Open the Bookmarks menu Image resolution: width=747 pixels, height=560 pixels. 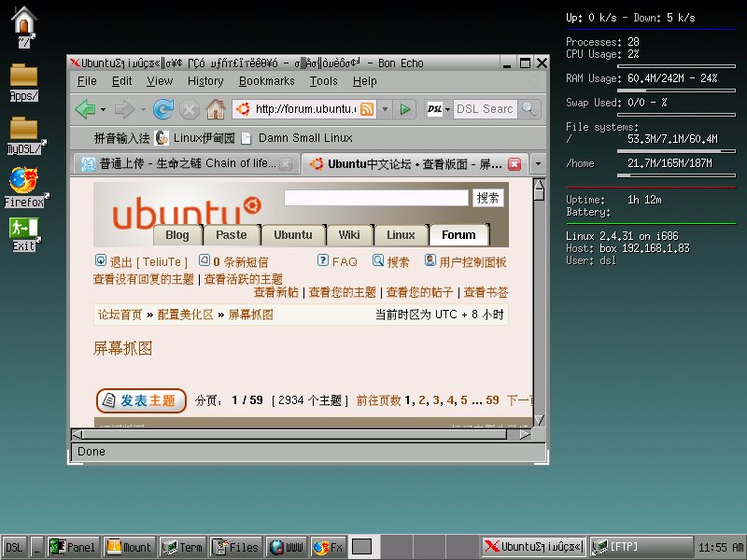(x=267, y=81)
